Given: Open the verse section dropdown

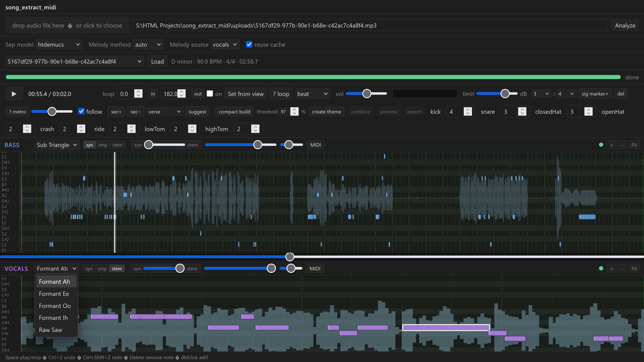Looking at the screenshot, I should coord(164,111).
